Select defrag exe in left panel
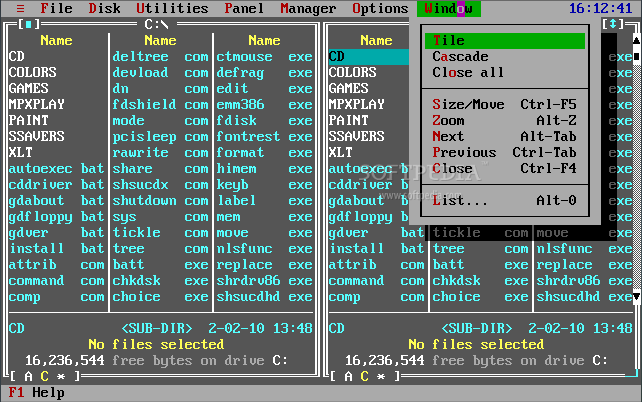This screenshot has height=402, width=642. click(x=264, y=72)
